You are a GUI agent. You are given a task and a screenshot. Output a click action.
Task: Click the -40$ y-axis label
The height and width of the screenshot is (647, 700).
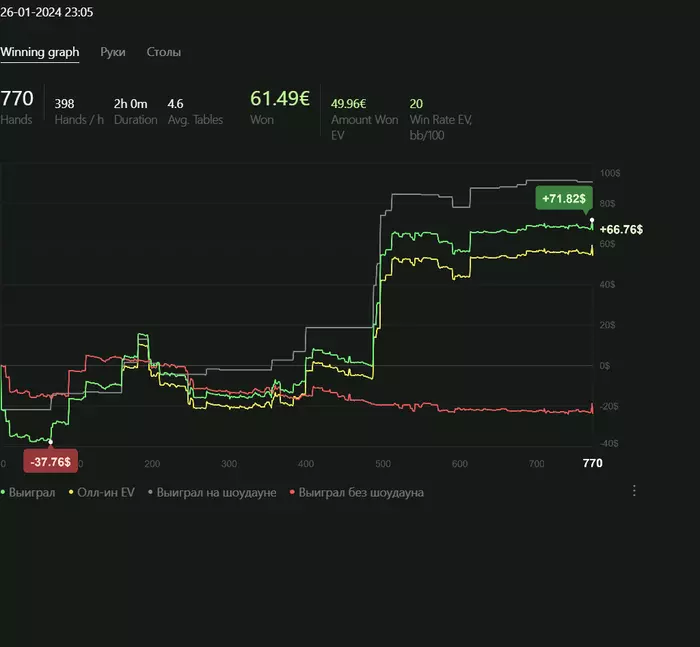tap(609, 443)
